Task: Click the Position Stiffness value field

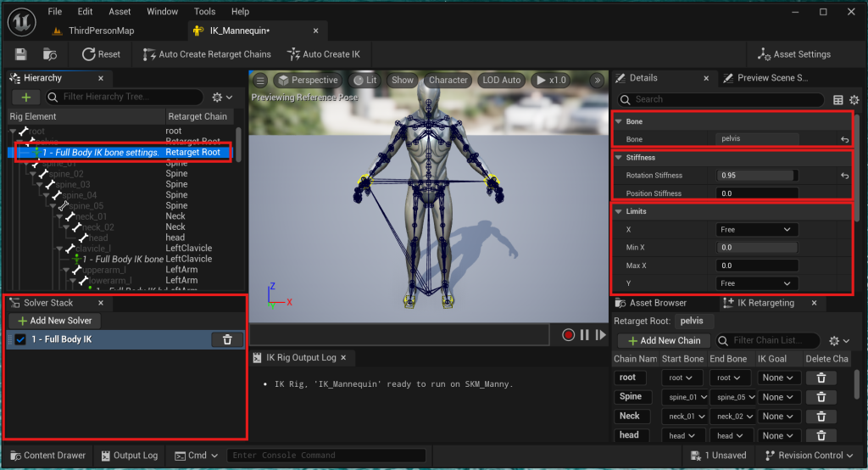Action: [x=757, y=193]
